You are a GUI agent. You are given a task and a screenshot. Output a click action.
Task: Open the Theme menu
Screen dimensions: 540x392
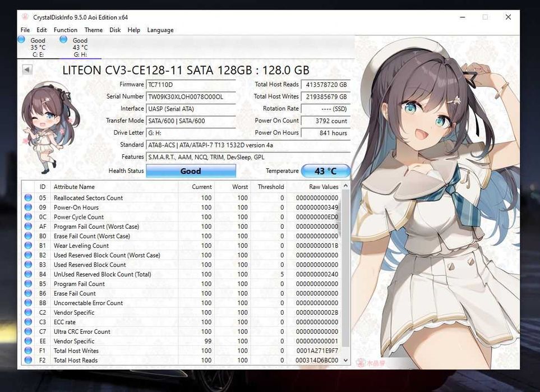94,30
